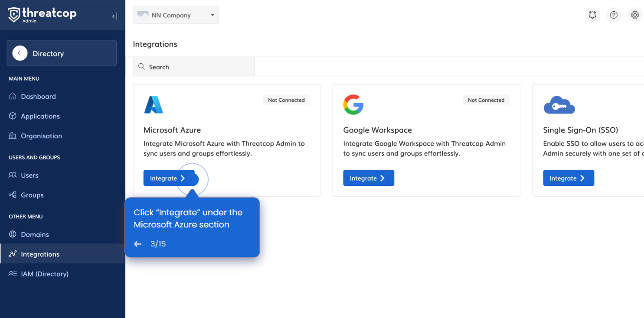
Task: Click the Microsoft Azure logo
Action: [154, 105]
